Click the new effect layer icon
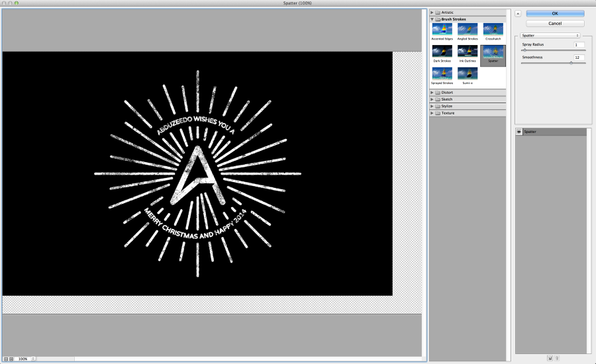 click(550, 358)
